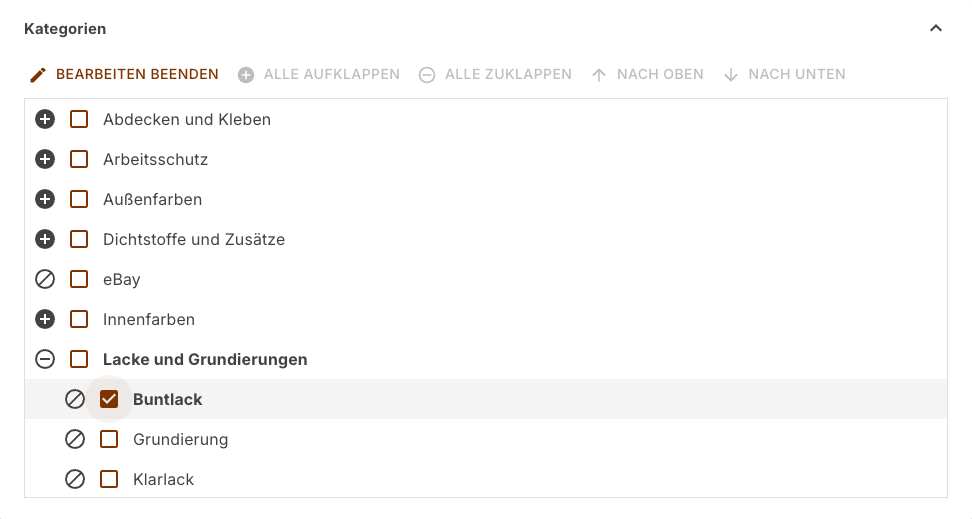The image size is (972, 519).
Task: Click the up arrow icon of Nach oben
Action: pos(599,75)
